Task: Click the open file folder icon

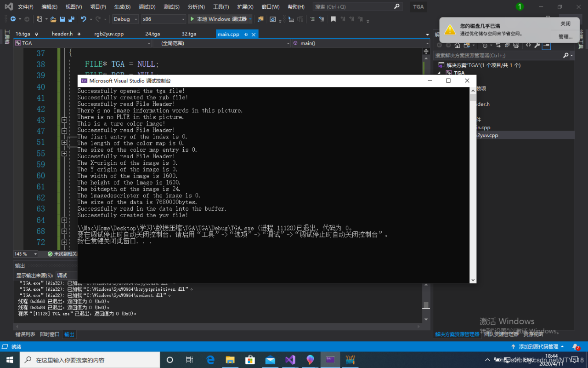Action: point(53,19)
